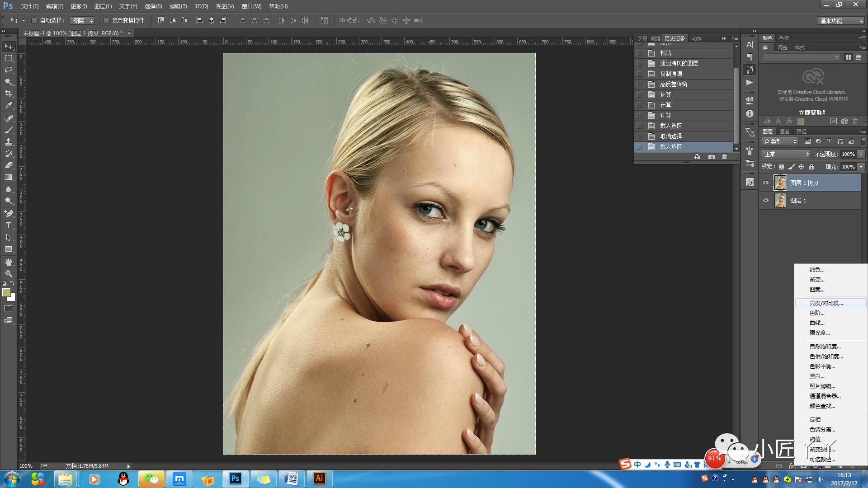Open the blend mode 正常 dropdown
The width and height of the screenshot is (868, 488).
click(786, 154)
